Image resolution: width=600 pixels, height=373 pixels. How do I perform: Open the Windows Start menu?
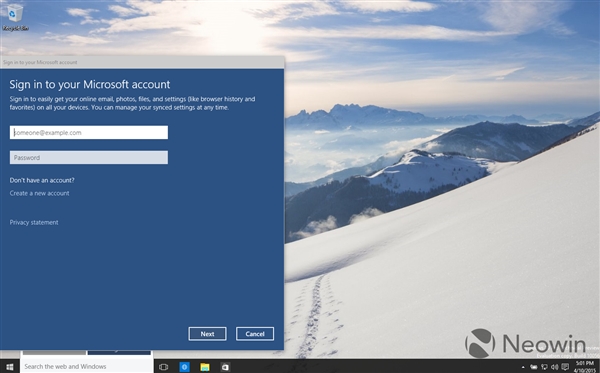[10, 367]
